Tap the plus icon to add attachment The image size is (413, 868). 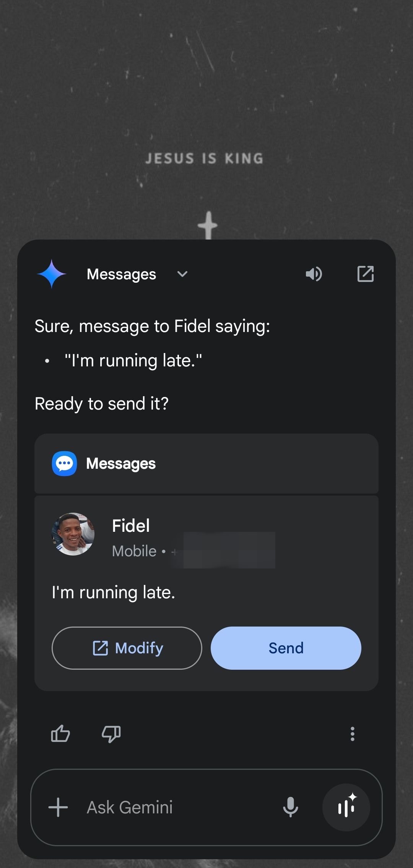point(58,807)
